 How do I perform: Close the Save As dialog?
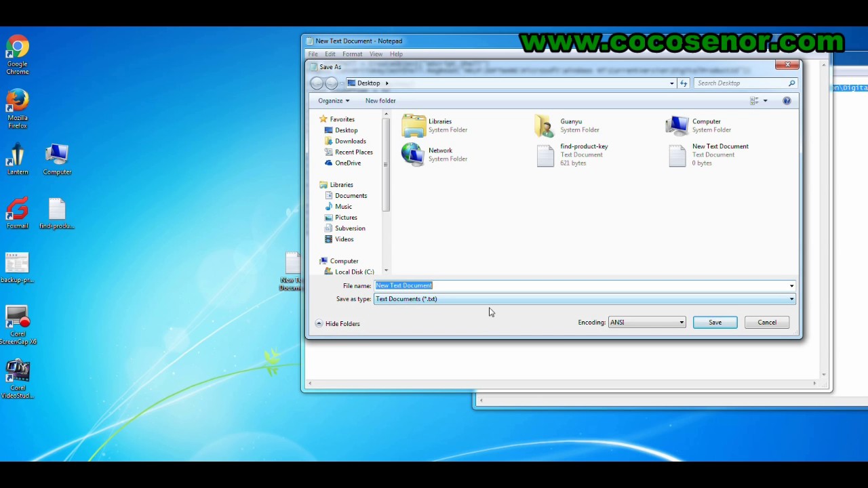[x=787, y=64]
